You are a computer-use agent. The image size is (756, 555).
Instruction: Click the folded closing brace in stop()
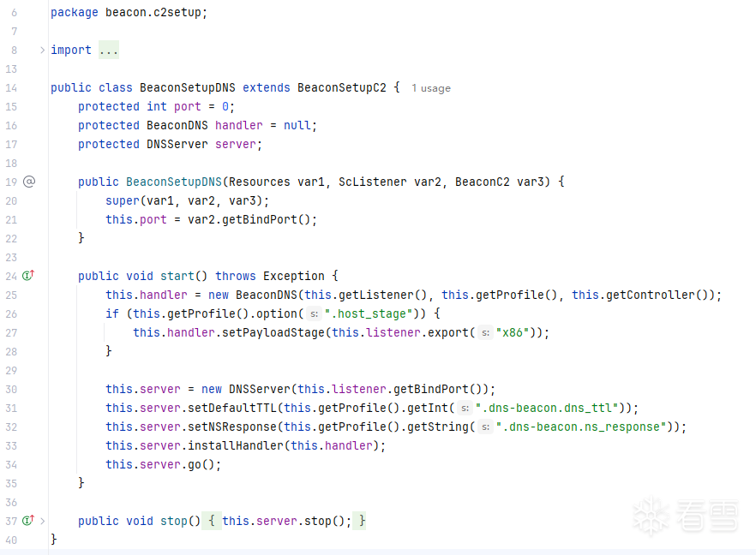(362, 521)
